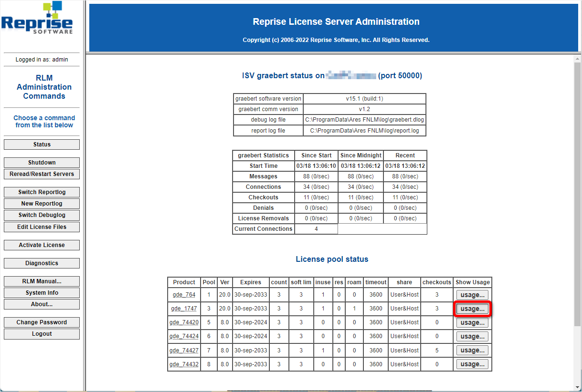
Task: Click Activate License
Action: tap(42, 245)
